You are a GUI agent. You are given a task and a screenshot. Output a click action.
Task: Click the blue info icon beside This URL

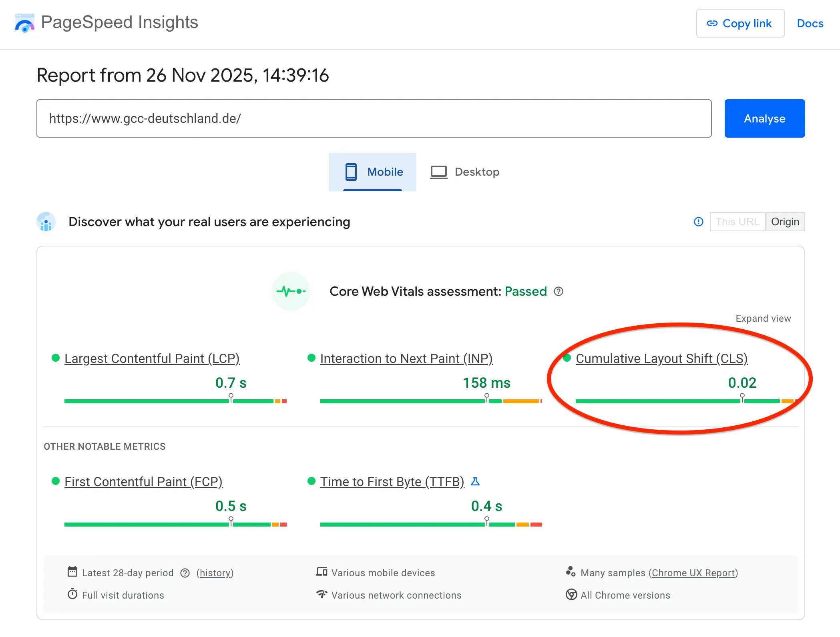(x=698, y=222)
